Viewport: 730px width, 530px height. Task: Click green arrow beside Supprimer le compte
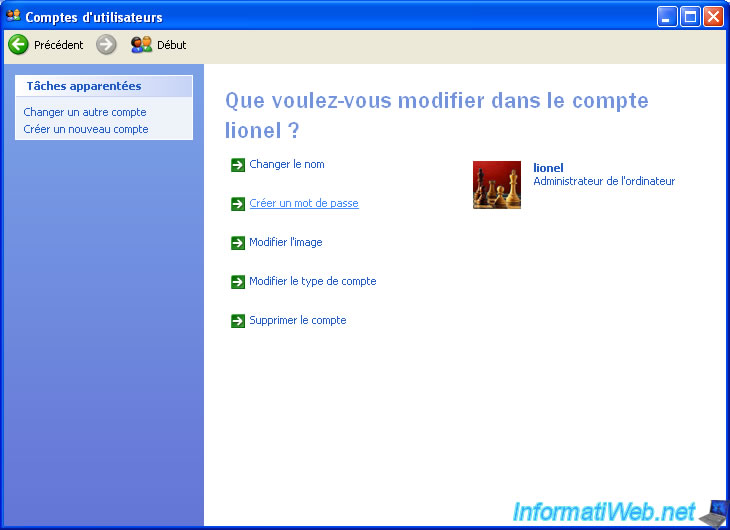click(x=237, y=321)
